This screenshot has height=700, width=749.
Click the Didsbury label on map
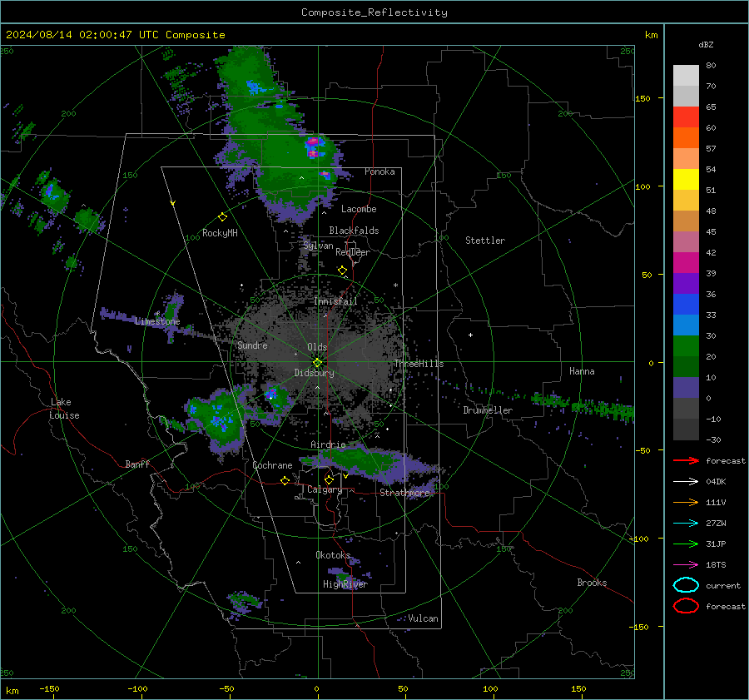tap(314, 373)
